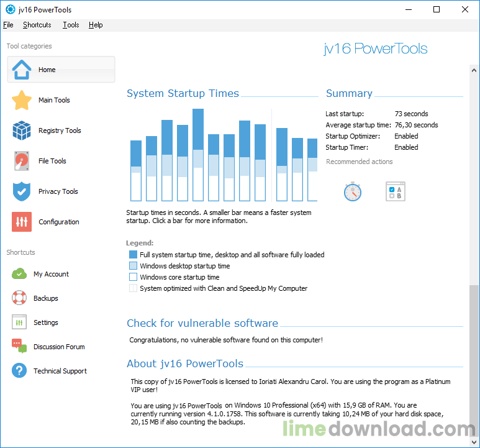Open Technical Support shortcut link

point(60,371)
